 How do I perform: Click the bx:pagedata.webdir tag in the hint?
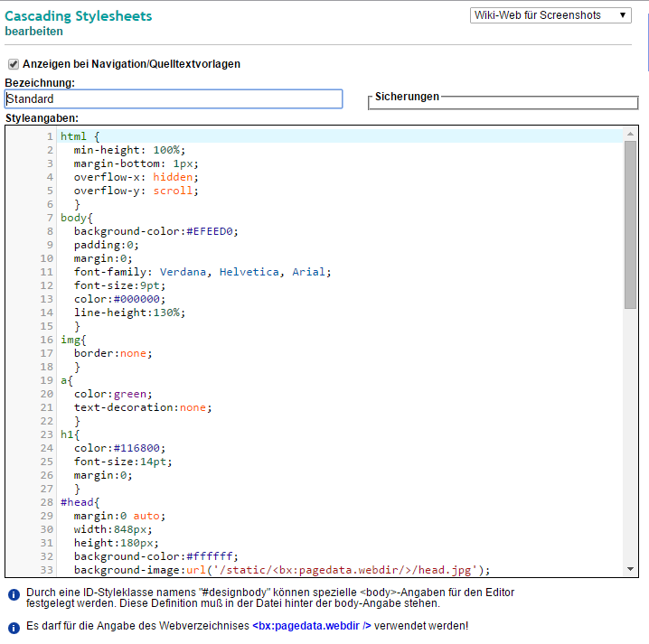(x=312, y=626)
